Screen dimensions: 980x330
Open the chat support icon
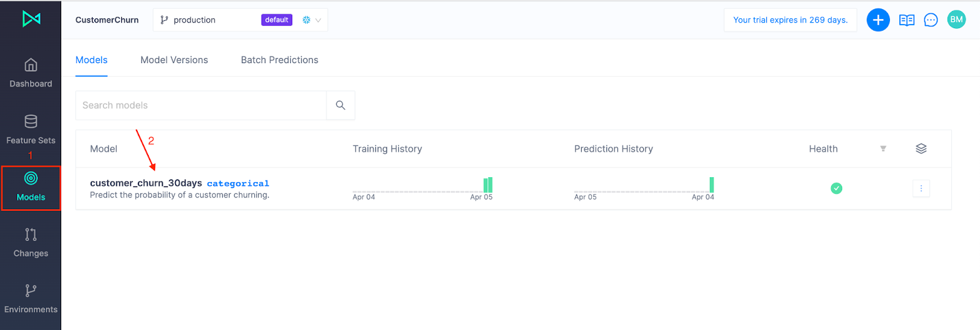(930, 20)
